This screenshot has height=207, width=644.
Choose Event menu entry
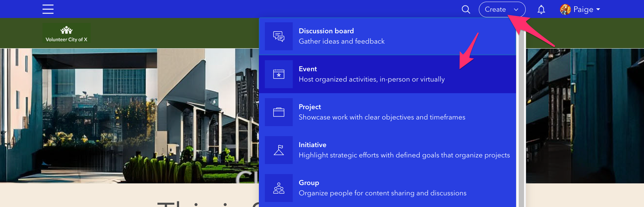pos(387,74)
